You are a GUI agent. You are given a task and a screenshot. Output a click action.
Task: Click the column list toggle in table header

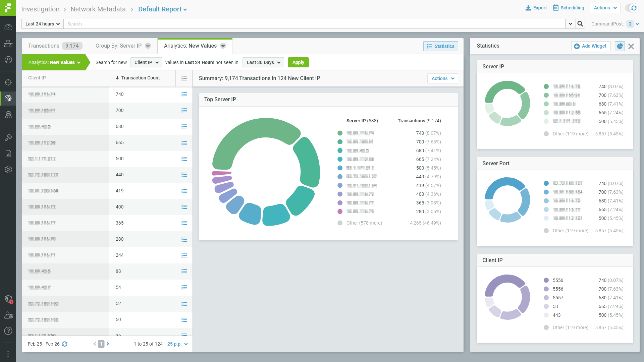tap(184, 78)
